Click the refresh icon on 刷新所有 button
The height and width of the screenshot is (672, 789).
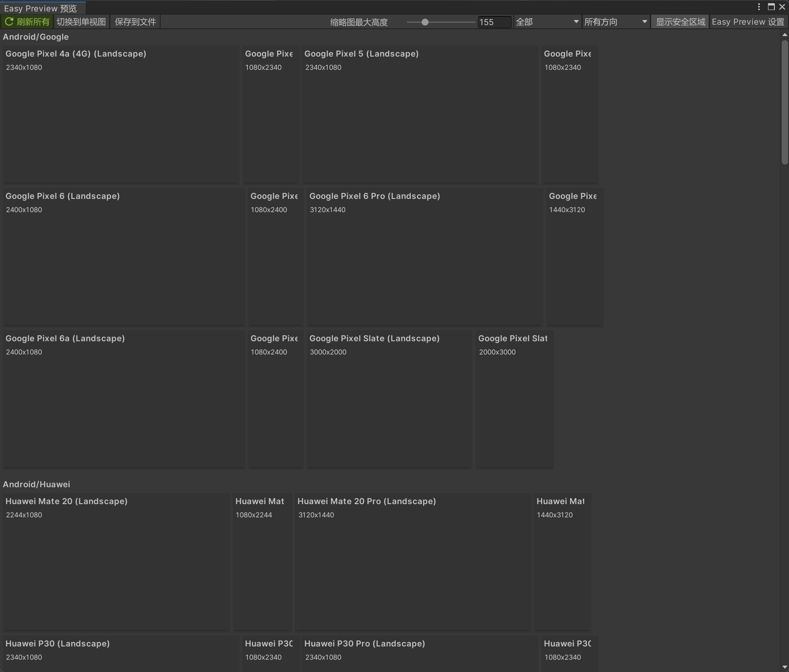click(9, 21)
